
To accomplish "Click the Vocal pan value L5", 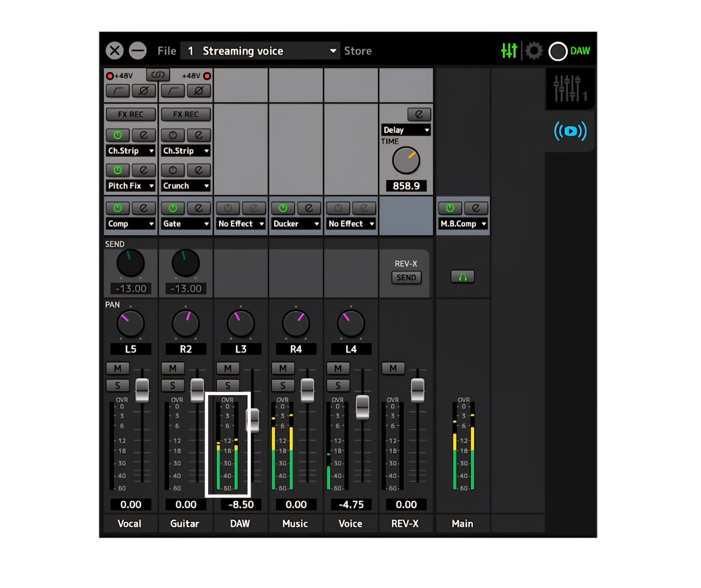I will [x=131, y=349].
